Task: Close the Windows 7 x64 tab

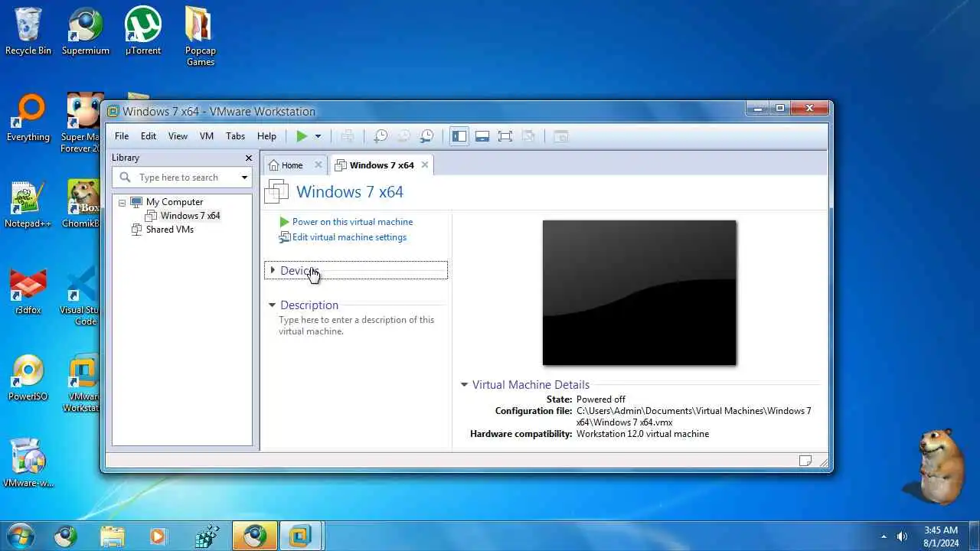Action: [x=424, y=165]
